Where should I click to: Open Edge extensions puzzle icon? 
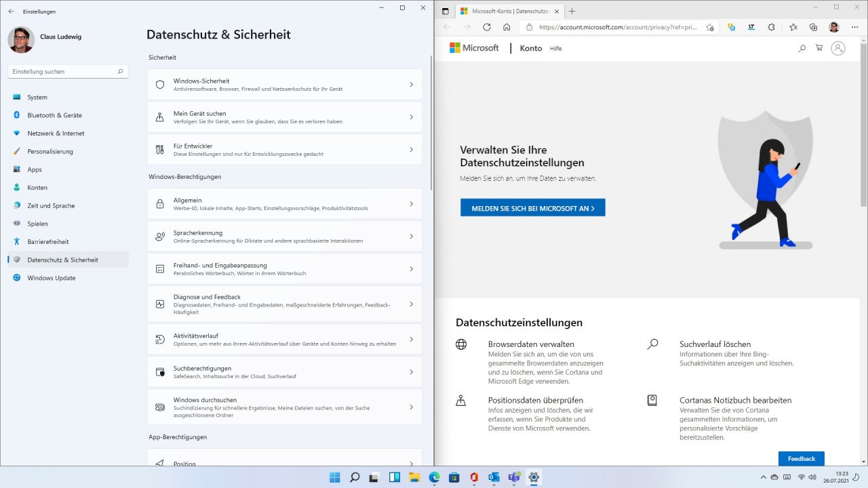coord(772,27)
